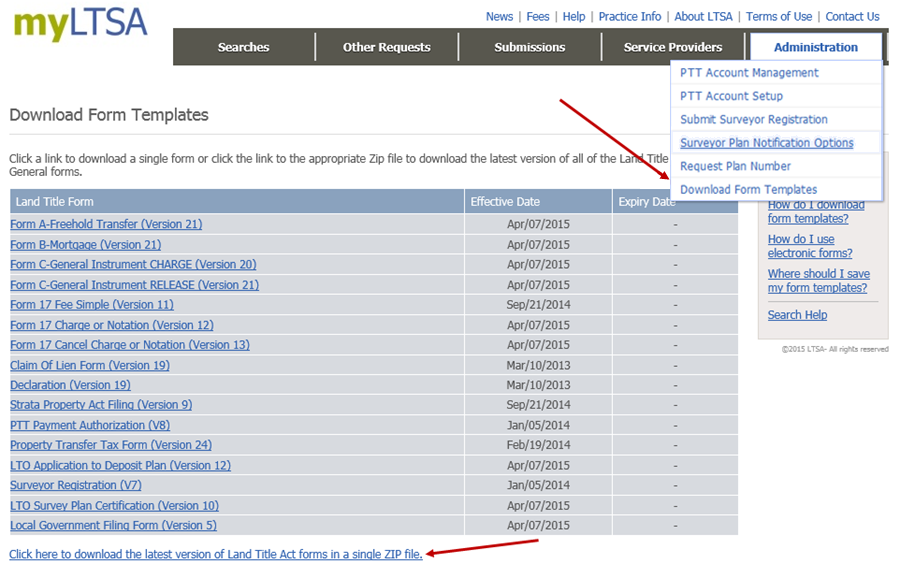
Task: Download PTT Payment Authorization (V8)
Action: point(90,425)
